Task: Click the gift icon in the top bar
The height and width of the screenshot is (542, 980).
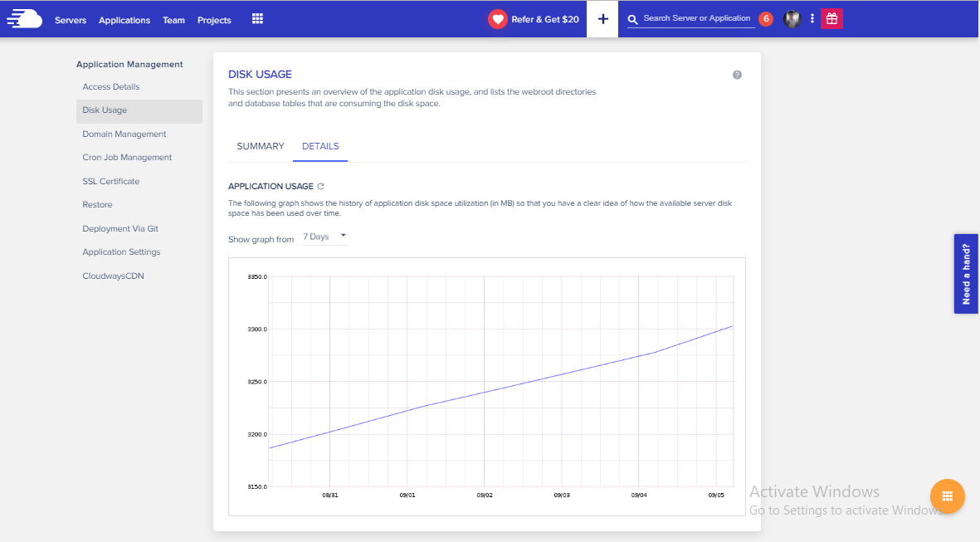Action: pyautogui.click(x=831, y=17)
